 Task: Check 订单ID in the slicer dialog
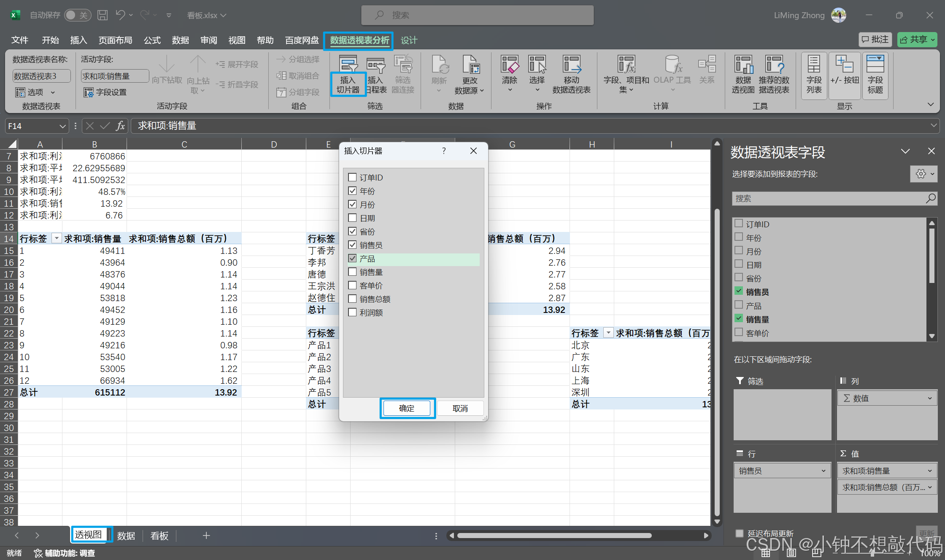352,177
